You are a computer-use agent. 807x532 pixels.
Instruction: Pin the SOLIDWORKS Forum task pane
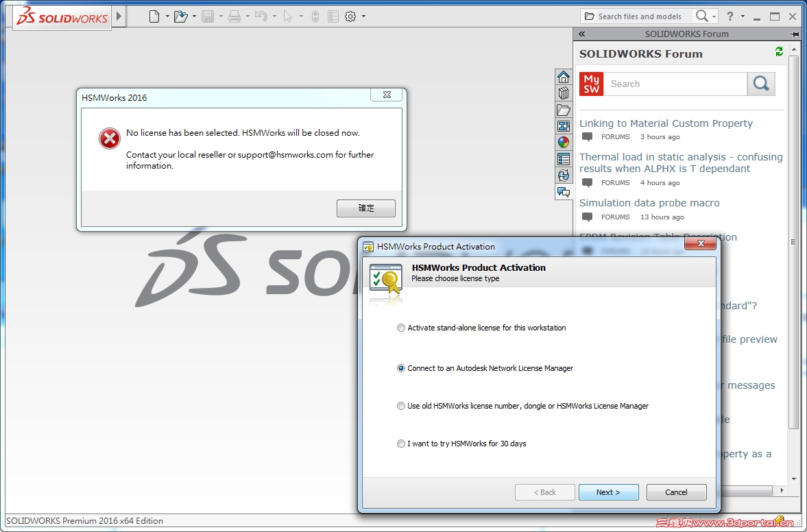click(x=793, y=34)
